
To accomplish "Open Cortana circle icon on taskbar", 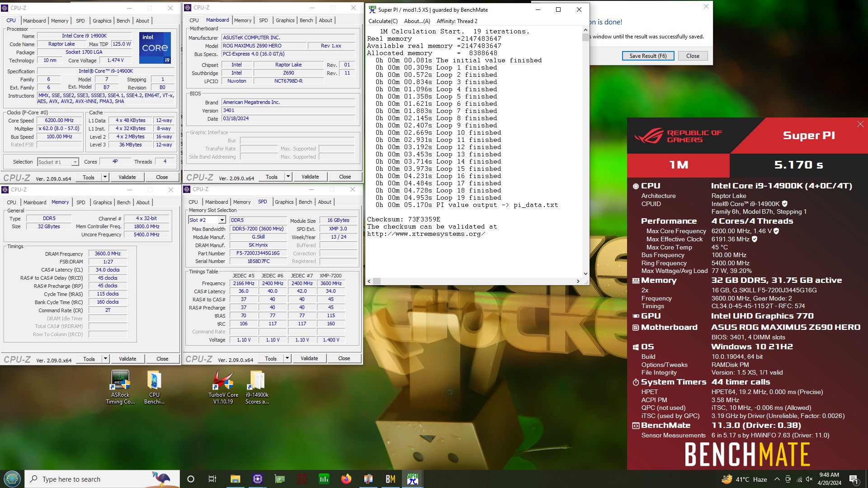I will pyautogui.click(x=190, y=479).
